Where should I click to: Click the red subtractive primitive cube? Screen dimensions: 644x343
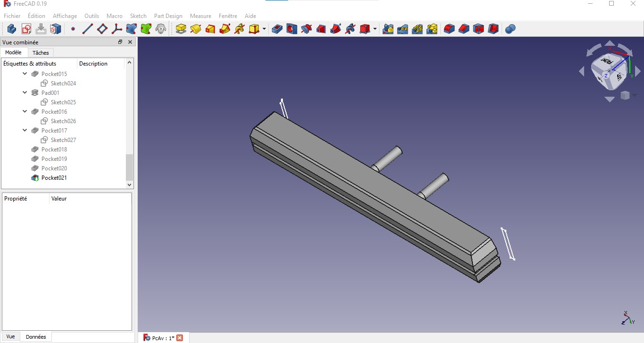[365, 29]
